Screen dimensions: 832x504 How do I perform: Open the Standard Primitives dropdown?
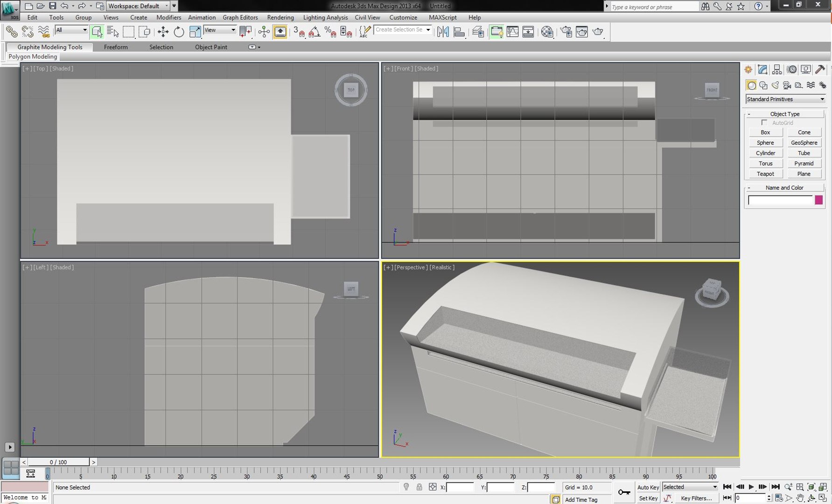[785, 99]
